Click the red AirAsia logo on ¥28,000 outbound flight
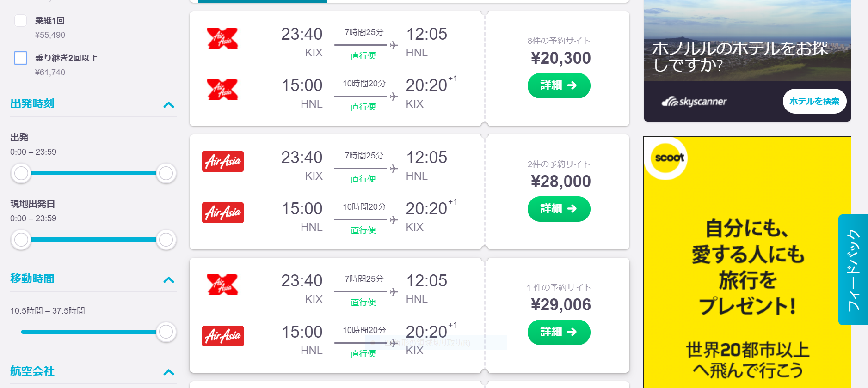Viewport: 868px width, 388px height. coord(223,162)
